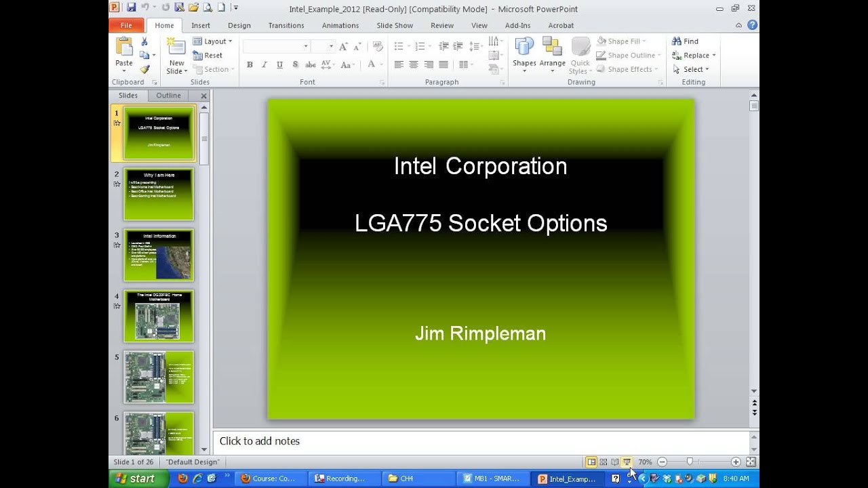Open the font size combo box

point(323,46)
